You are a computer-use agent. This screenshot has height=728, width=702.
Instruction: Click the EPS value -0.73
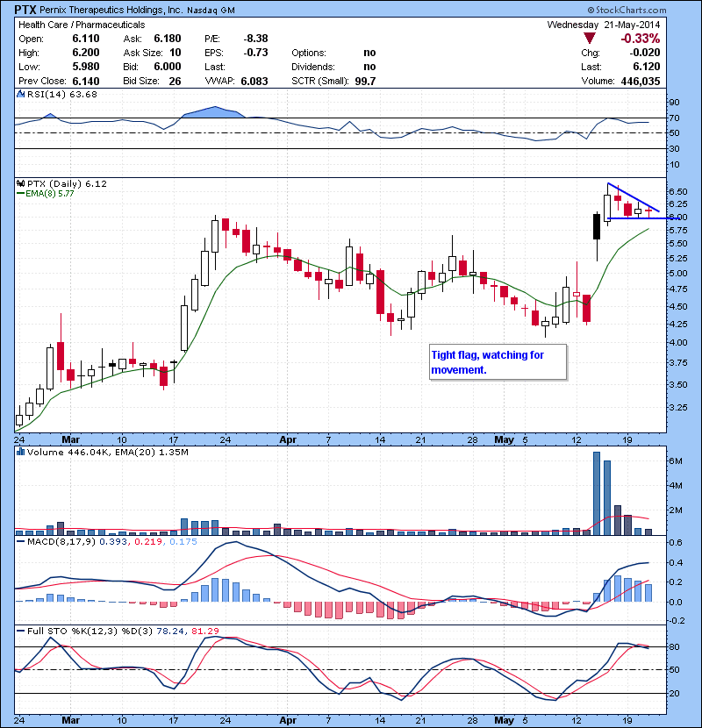point(255,53)
